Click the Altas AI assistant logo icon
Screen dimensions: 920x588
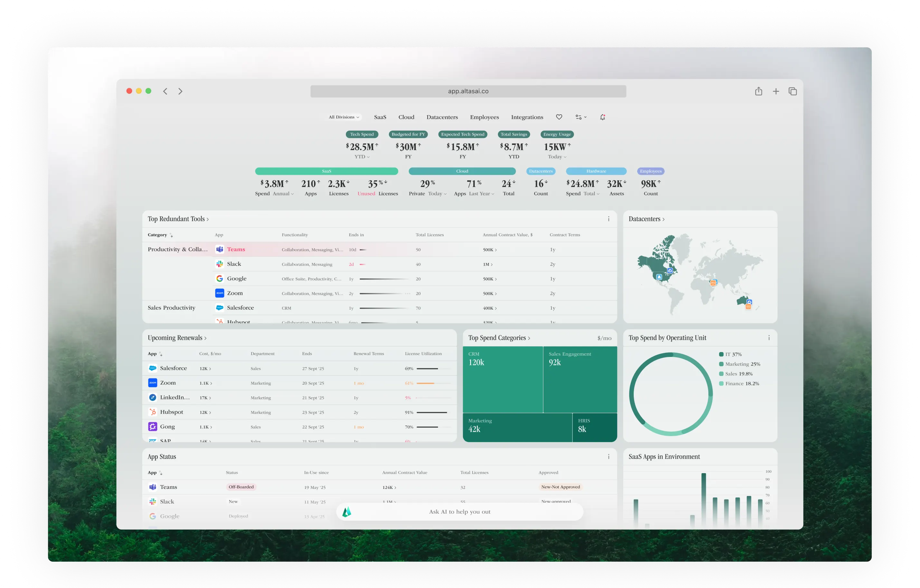[x=346, y=512]
